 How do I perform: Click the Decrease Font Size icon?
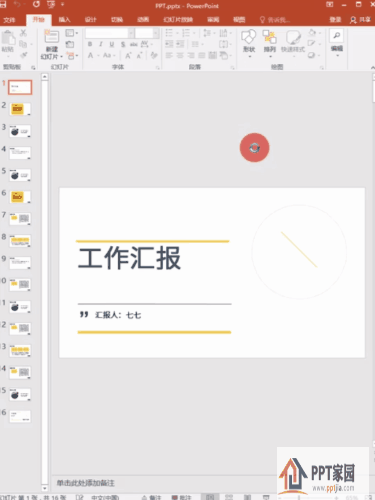pos(139,56)
